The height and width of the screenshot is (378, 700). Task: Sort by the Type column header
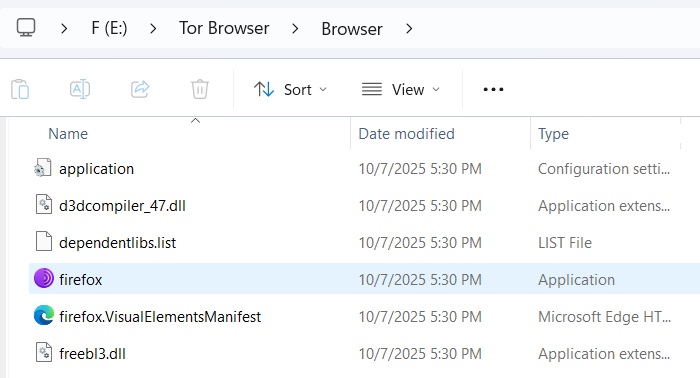coord(553,134)
